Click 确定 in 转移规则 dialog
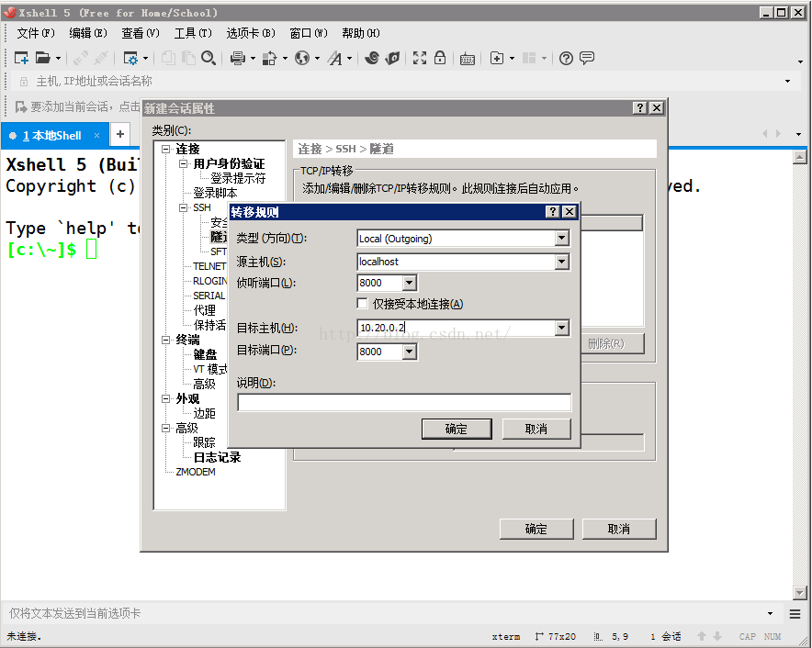Image resolution: width=812 pixels, height=648 pixels. pyautogui.click(x=457, y=429)
